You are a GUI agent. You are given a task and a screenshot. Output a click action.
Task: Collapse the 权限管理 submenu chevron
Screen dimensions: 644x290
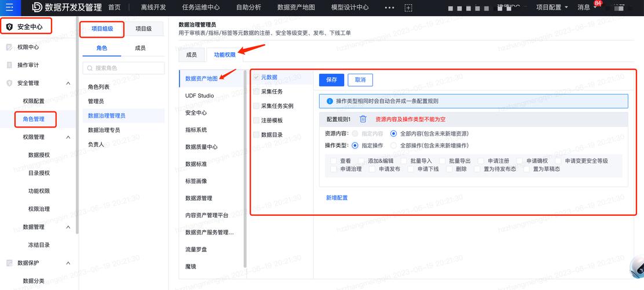[68, 137]
